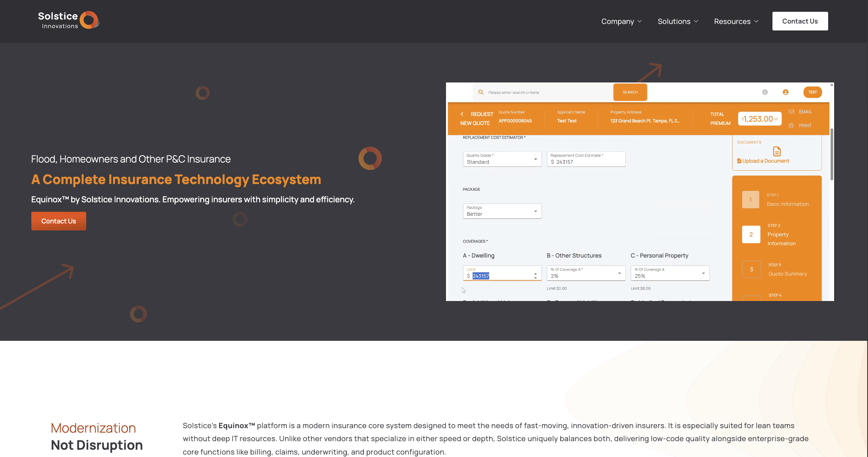Click the document icon under Documents

pyautogui.click(x=777, y=152)
